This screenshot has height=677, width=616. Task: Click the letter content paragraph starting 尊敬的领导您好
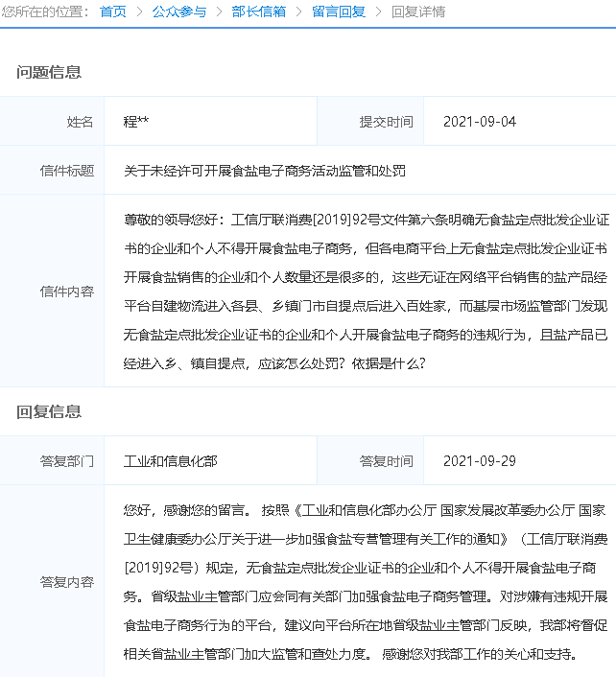tap(365, 292)
